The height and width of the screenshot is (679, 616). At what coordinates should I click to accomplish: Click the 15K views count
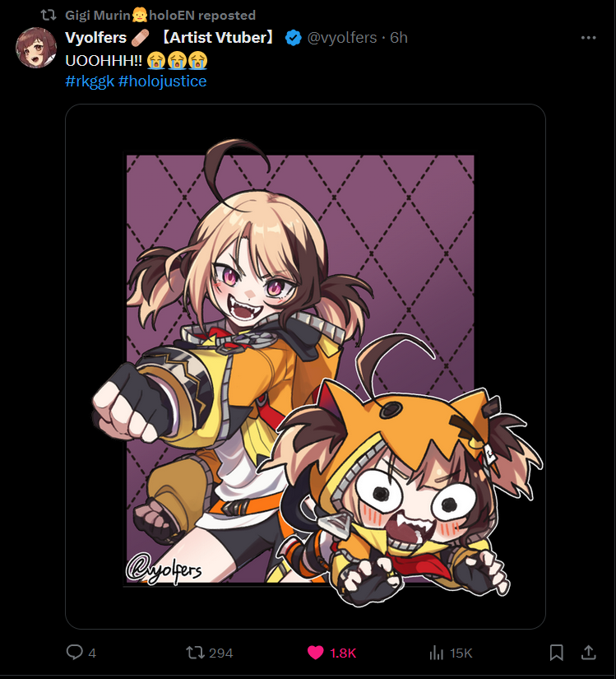461,653
